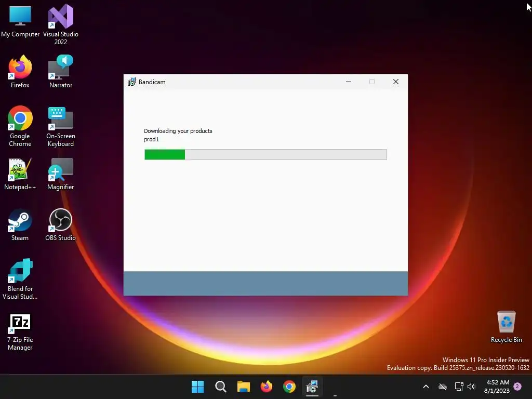Click the 'prod1' label

pyautogui.click(x=151, y=139)
